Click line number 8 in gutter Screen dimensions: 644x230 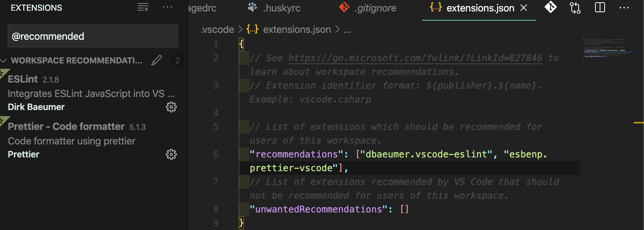[216, 209]
